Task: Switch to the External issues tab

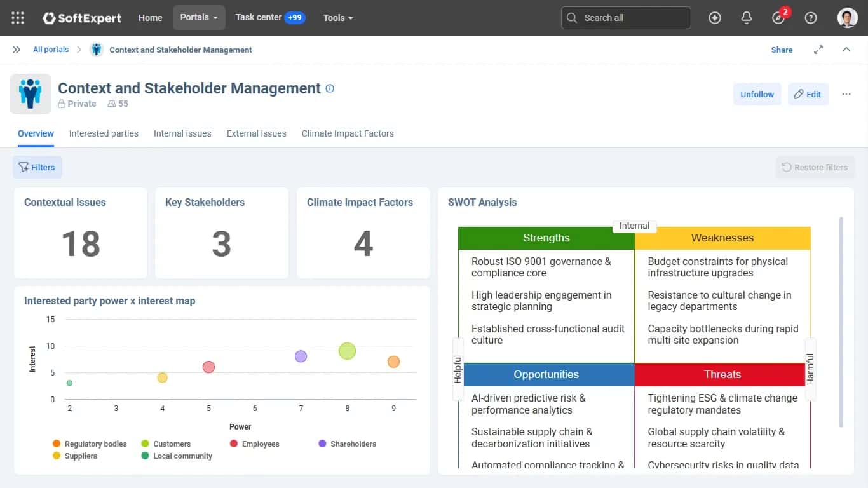Action: tap(257, 133)
